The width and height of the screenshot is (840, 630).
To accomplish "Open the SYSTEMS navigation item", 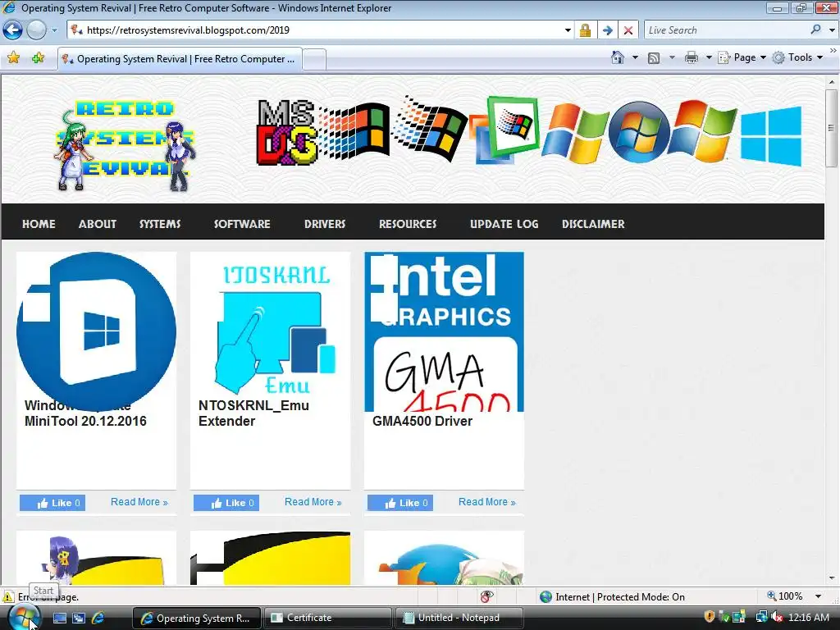I will 160,224.
